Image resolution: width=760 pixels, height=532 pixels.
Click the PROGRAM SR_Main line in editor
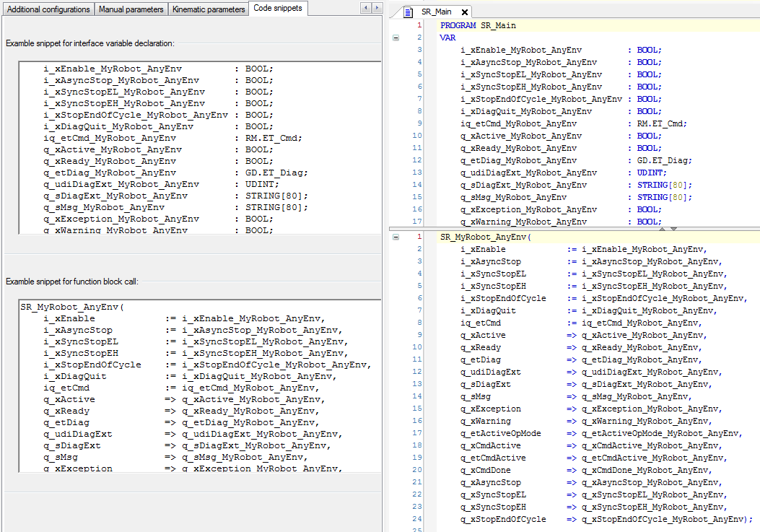tap(478, 25)
